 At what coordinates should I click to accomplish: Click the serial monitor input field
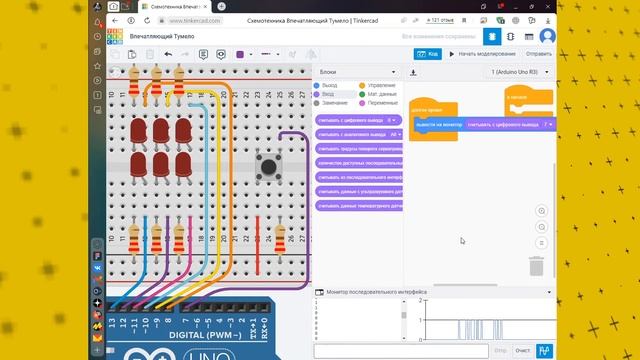click(x=401, y=351)
